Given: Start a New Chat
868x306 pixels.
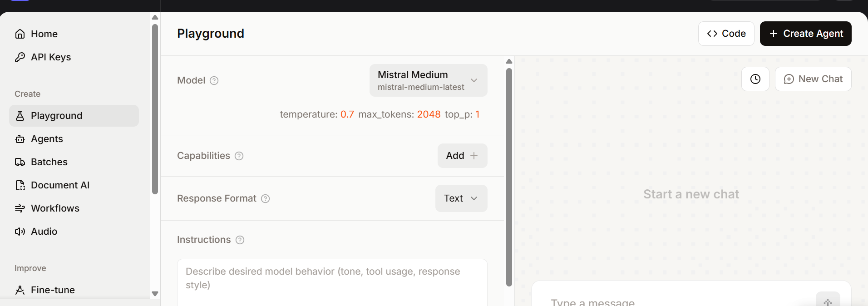Looking at the screenshot, I should click(813, 79).
